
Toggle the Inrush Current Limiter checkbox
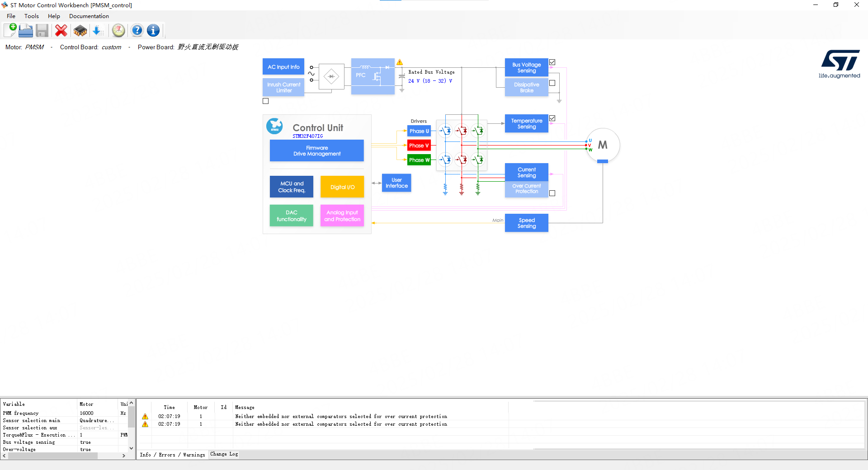click(x=265, y=101)
